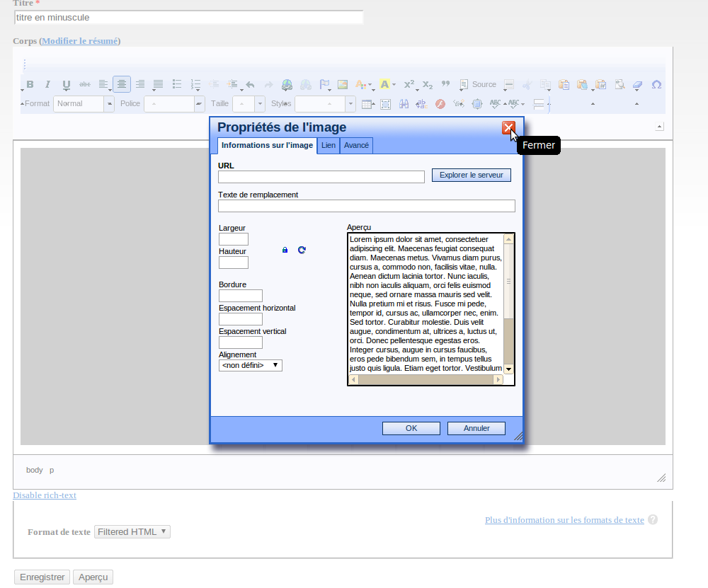Toggle the Source view button

(x=478, y=85)
